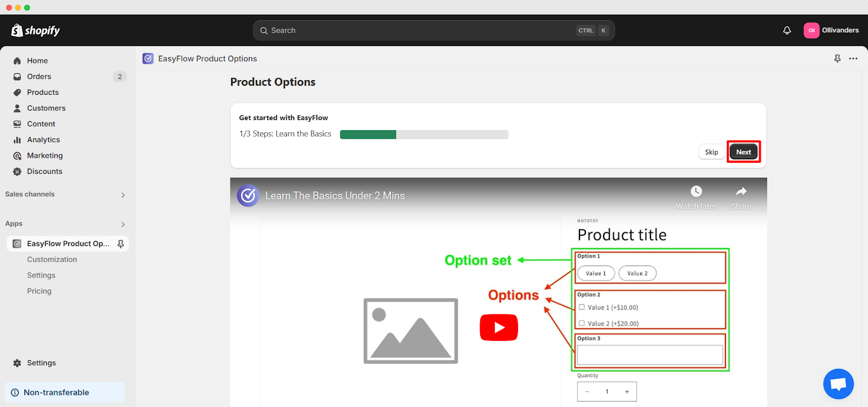Expand the Sales channels section
This screenshot has width=868, height=407.
pos(123,195)
